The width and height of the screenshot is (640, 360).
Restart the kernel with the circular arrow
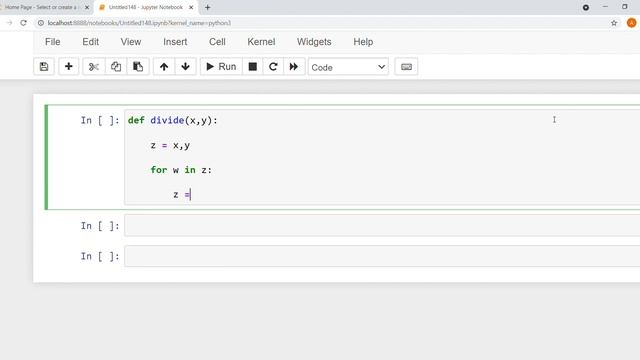273,67
